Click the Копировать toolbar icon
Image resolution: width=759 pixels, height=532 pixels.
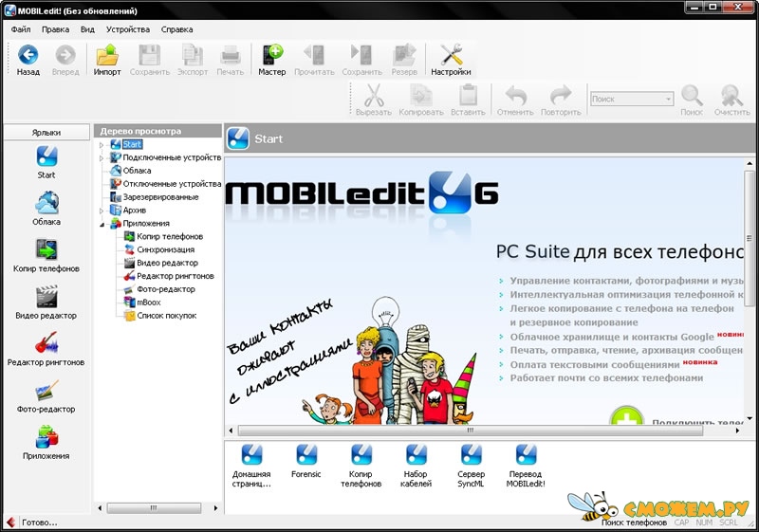421,95
